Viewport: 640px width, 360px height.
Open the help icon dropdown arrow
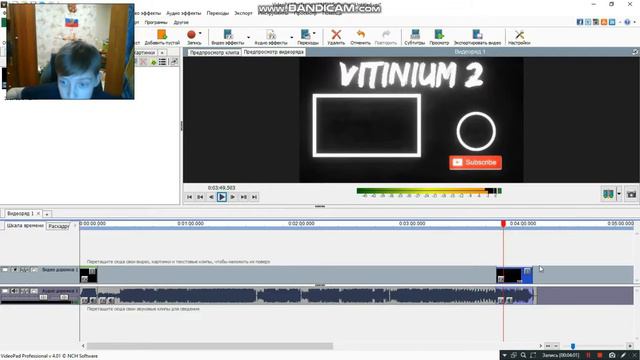[x=634, y=22]
